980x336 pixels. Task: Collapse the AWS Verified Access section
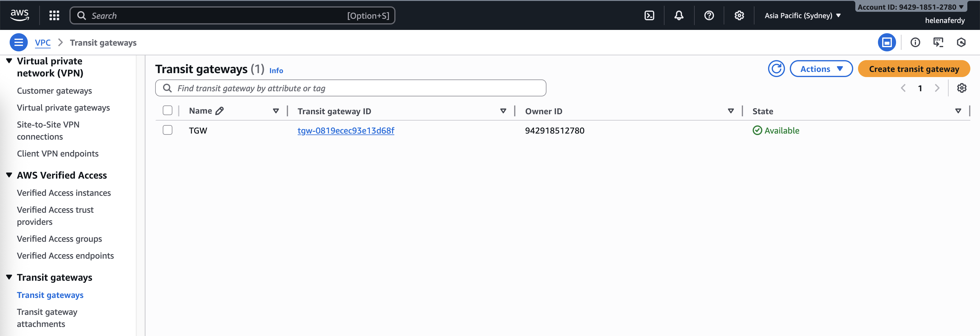coord(9,175)
